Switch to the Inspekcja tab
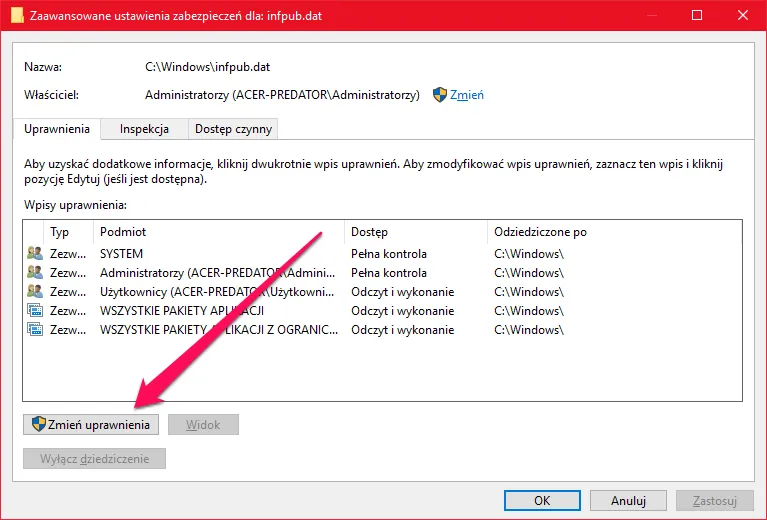Viewport: 767px width, 520px height. point(144,129)
